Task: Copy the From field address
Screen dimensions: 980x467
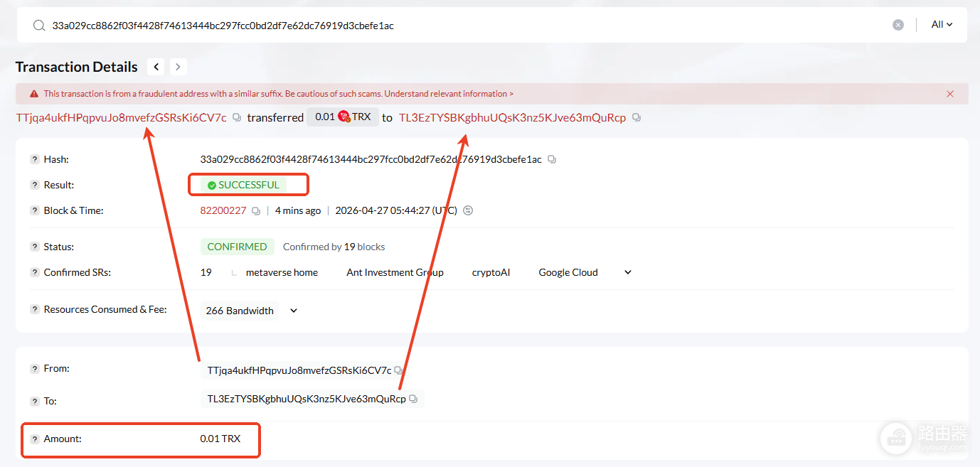Action: 398,370
